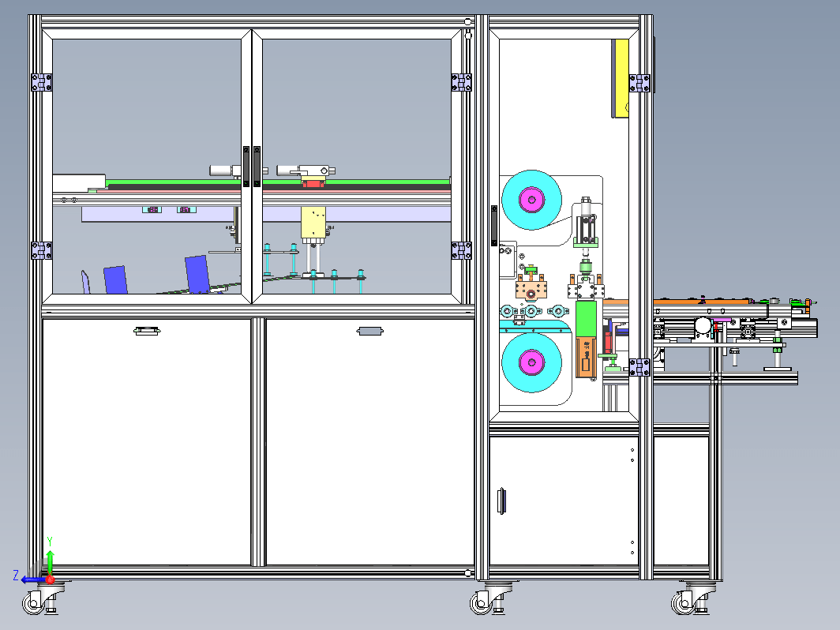The width and height of the screenshot is (840, 630).
Task: Select the upper hinge of the left glass door
Action: point(41,82)
